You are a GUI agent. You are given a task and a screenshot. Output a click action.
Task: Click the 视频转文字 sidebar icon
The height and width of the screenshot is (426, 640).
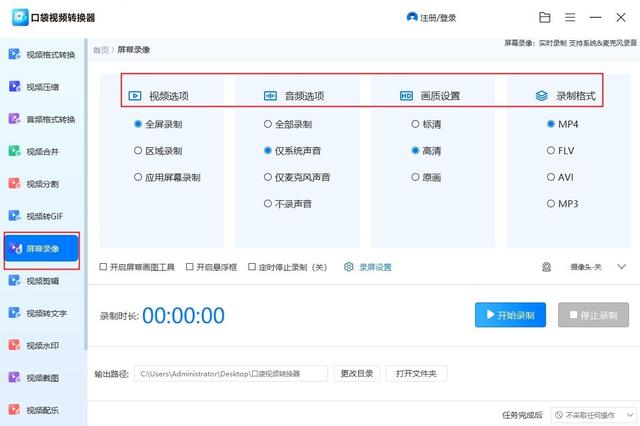(14, 313)
